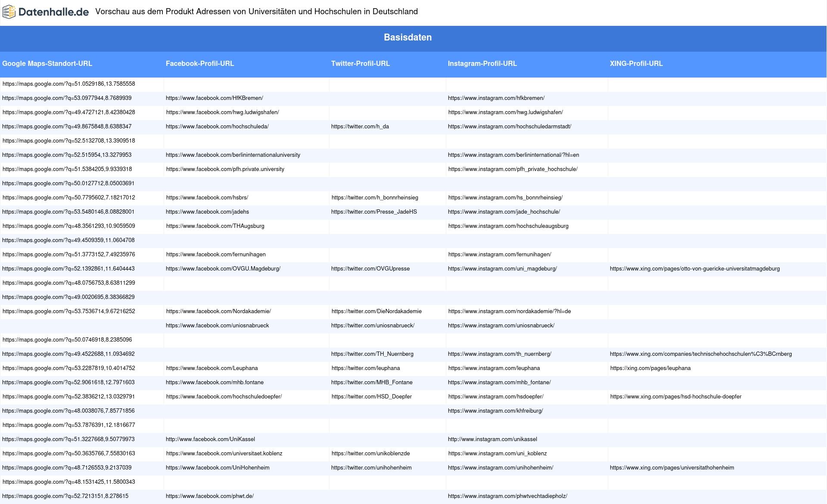The width and height of the screenshot is (827, 504).
Task: Click the Datenhalle.de logo icon
Action: tap(9, 12)
